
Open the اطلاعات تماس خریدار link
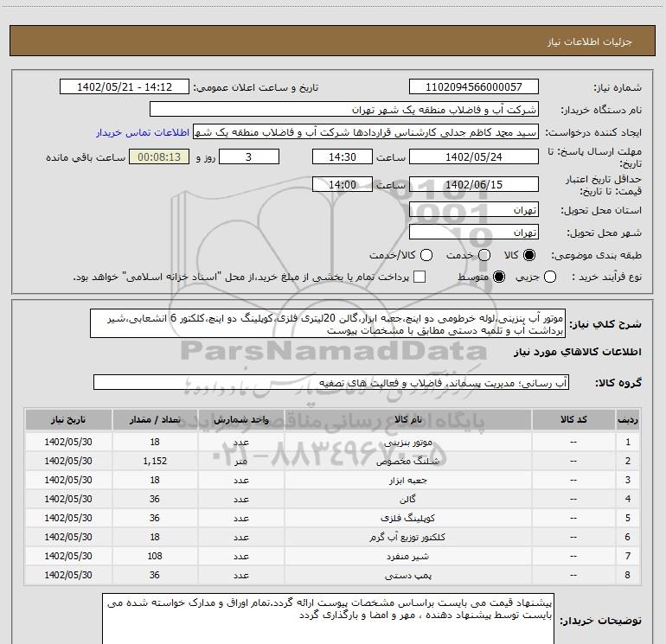[143, 132]
